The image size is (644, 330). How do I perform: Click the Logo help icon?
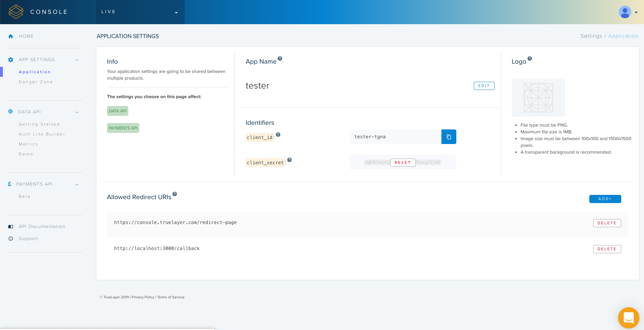click(x=530, y=59)
